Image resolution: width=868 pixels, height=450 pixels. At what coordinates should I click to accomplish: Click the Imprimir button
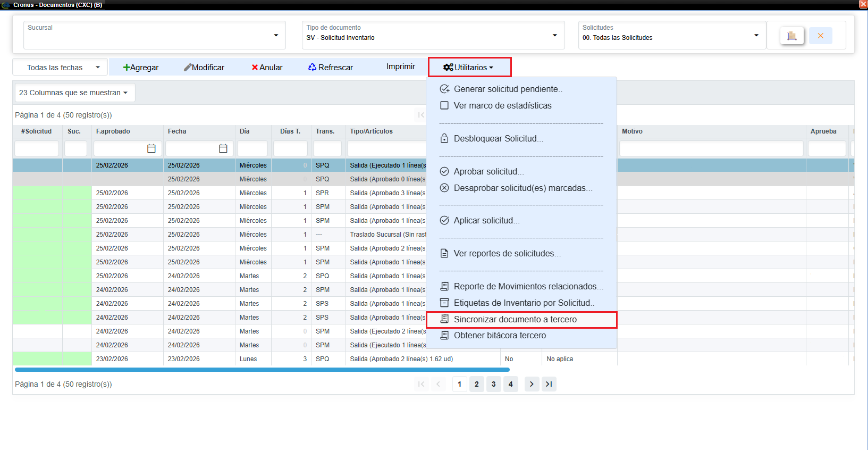pyautogui.click(x=400, y=66)
